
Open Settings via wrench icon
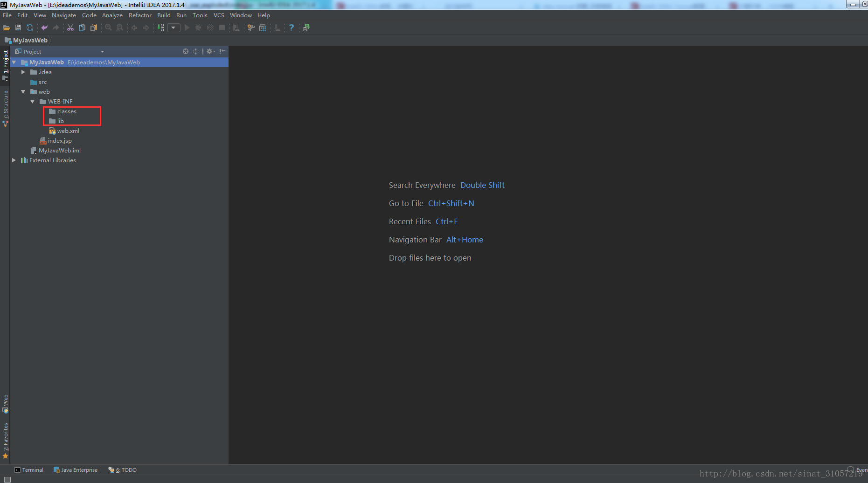point(251,28)
